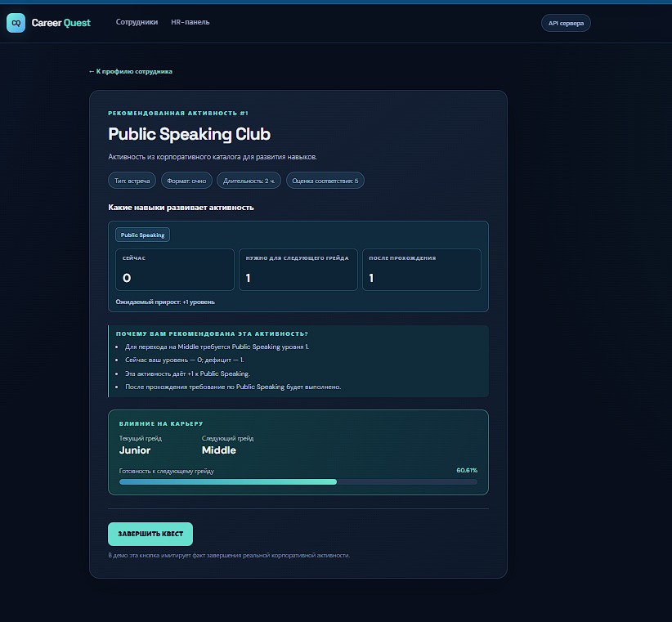Click the Готовность к следующему грейду label
The height and width of the screenshot is (622, 672).
point(166,471)
